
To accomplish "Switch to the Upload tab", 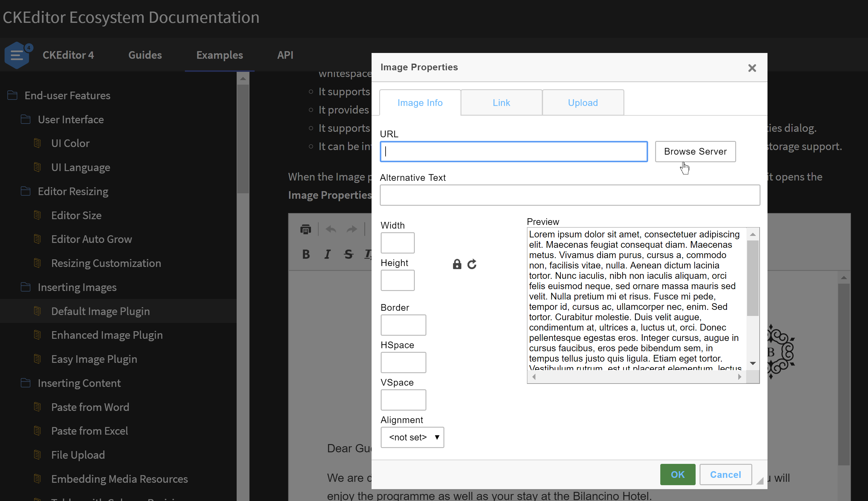I will click(583, 102).
